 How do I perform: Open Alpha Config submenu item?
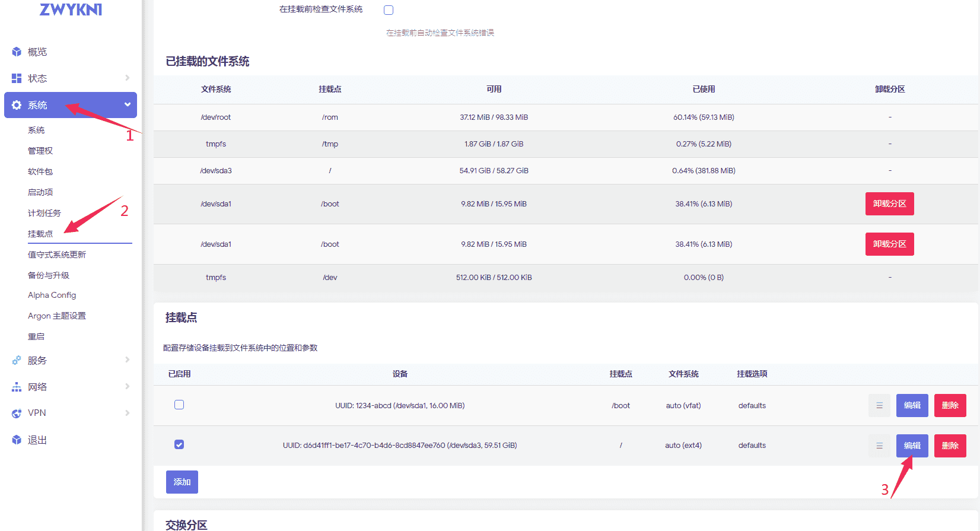[x=52, y=295]
